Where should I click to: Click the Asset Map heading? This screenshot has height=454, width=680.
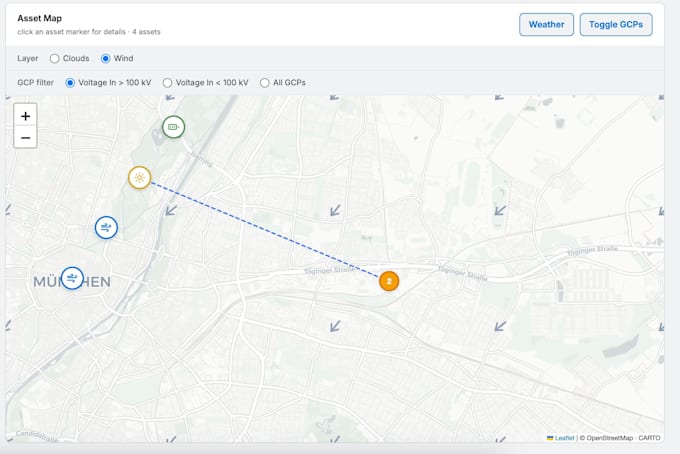[39, 18]
